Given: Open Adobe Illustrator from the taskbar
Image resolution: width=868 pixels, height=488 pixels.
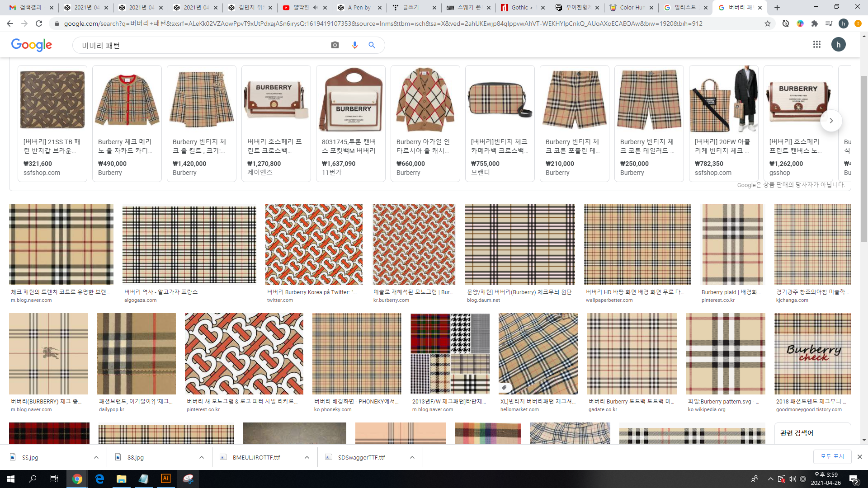Looking at the screenshot, I should pos(165,479).
